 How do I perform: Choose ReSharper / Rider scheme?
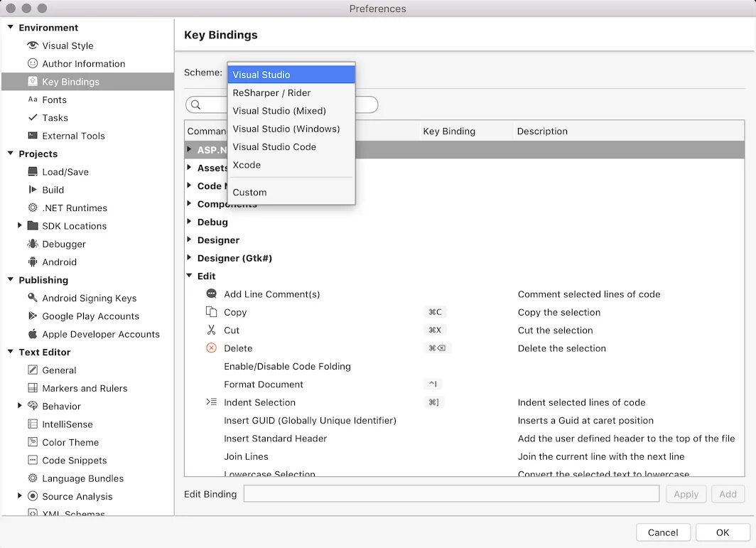coord(291,92)
